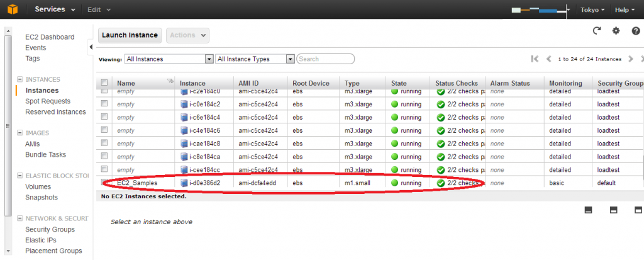Screen dimensions: 644x260
Task: Open the Actions dropdown button
Action: (x=187, y=35)
